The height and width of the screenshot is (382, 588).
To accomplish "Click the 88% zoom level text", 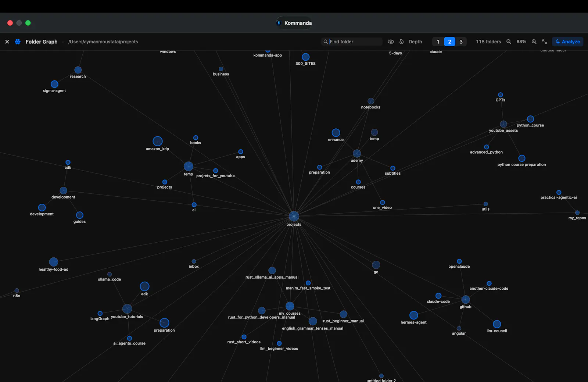I will [x=521, y=42].
